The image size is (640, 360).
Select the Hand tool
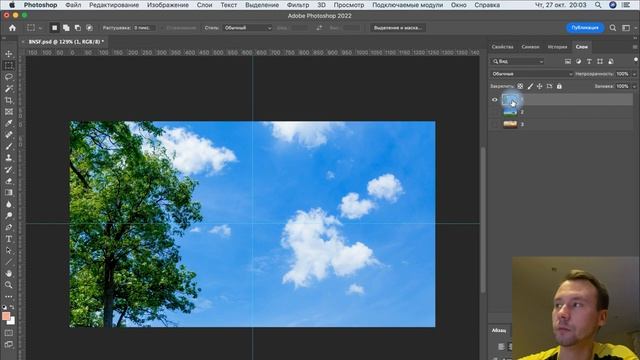click(9, 273)
